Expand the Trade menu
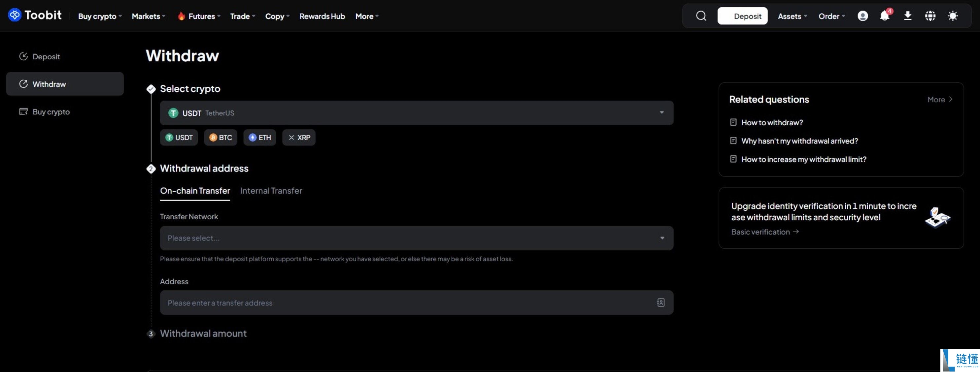 243,16
